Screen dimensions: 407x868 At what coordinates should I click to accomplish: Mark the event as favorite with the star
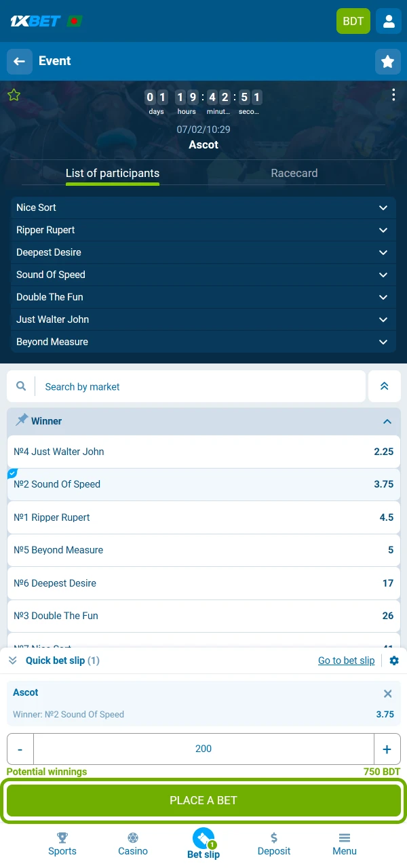tap(14, 95)
